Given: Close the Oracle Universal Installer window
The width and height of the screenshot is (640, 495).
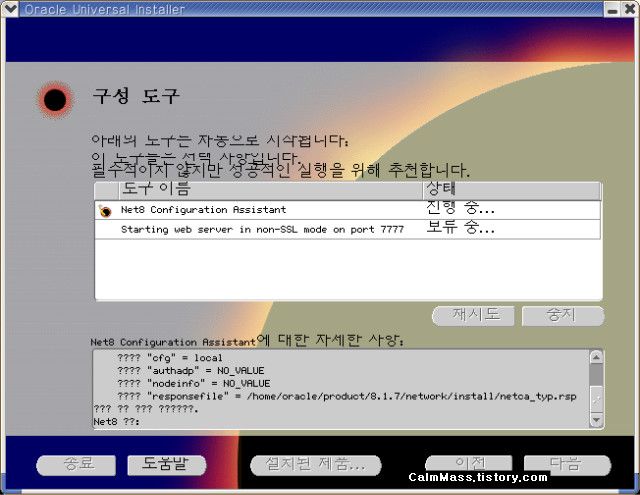Looking at the screenshot, I should (630, 9).
